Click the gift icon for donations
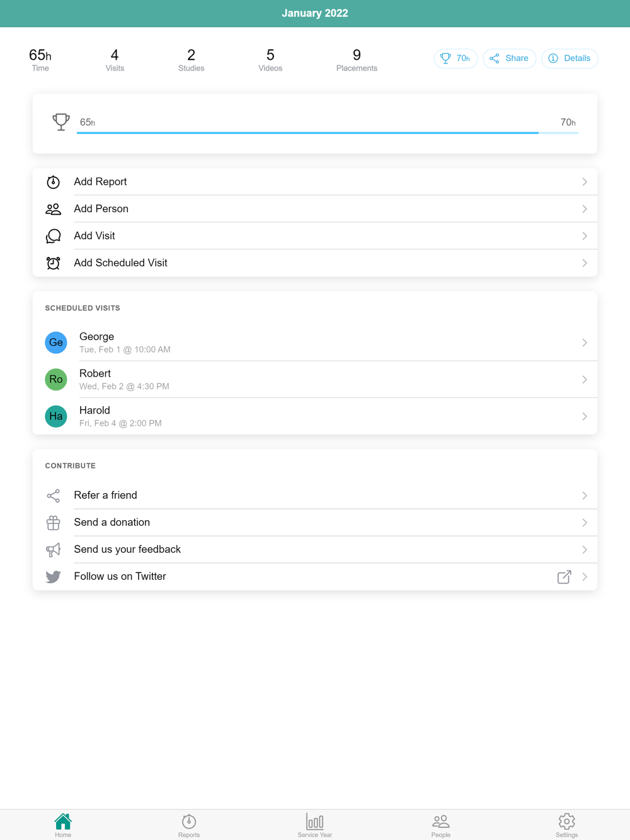Screen dimensions: 630x840 (54, 523)
